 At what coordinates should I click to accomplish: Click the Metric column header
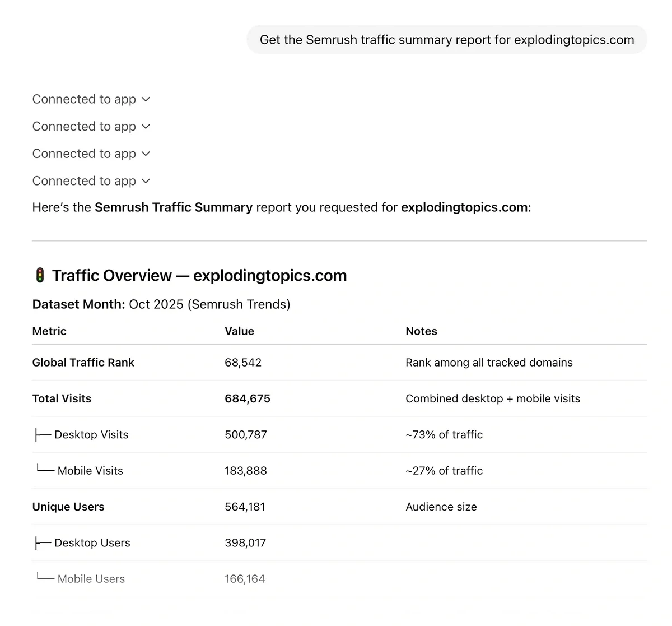tap(49, 331)
